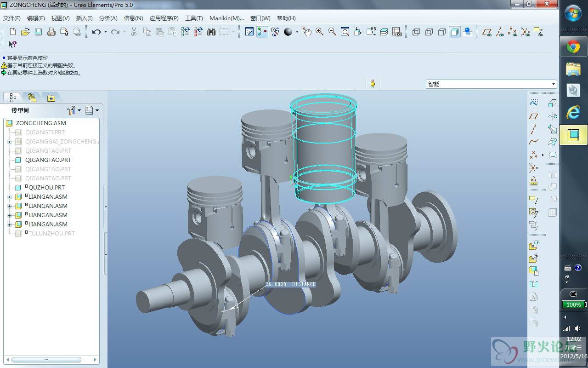Switch to the Model Tree navigator tab

pyautogui.click(x=12, y=98)
